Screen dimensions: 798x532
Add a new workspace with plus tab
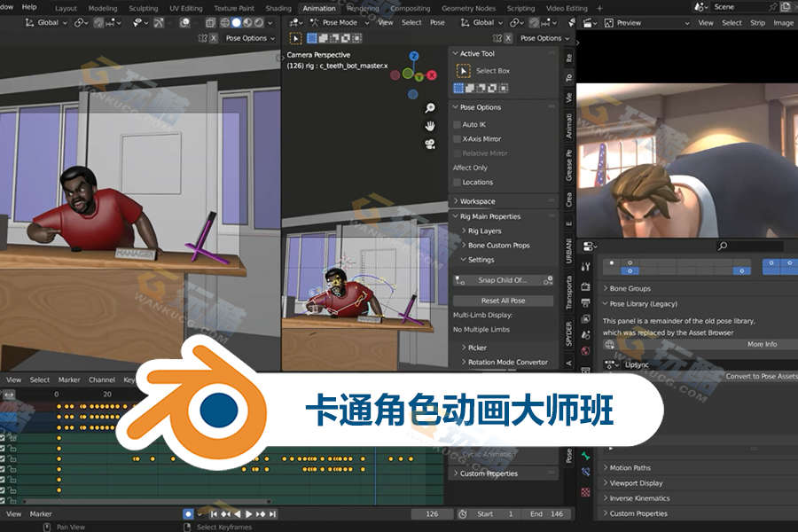[599, 9]
